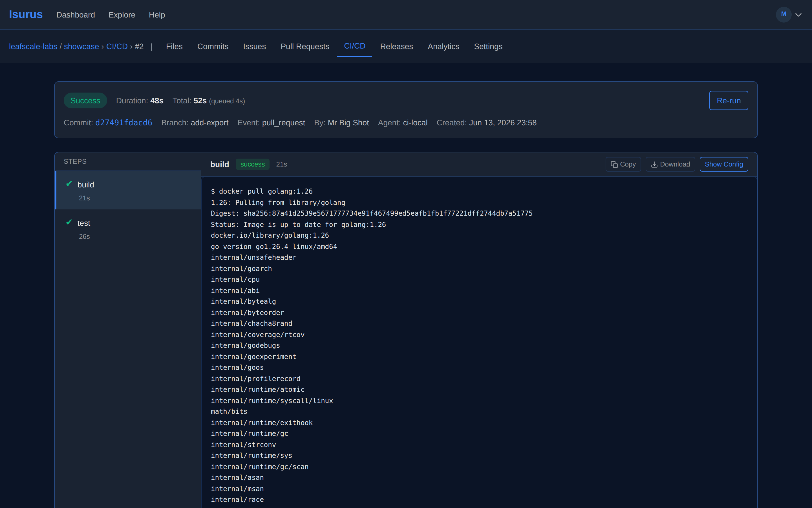This screenshot has height=508, width=812.
Task: Click the '1.26: Pulling from library/golang' line
Action: point(278,203)
